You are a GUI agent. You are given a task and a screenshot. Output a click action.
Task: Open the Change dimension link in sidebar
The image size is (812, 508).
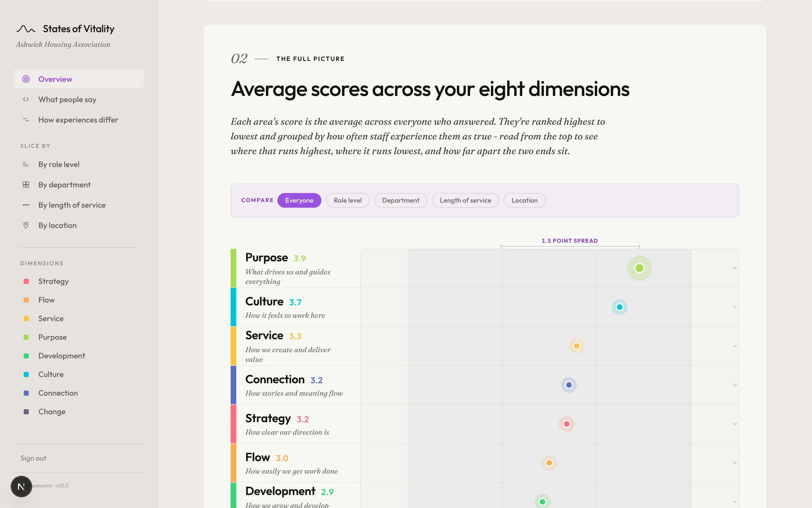52,411
